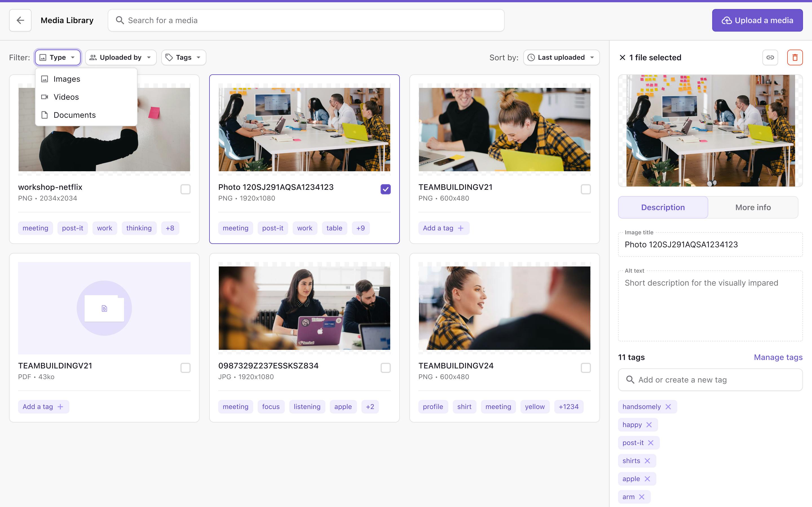The image size is (812, 507).
Task: Click the Upload a media button
Action: point(757,21)
